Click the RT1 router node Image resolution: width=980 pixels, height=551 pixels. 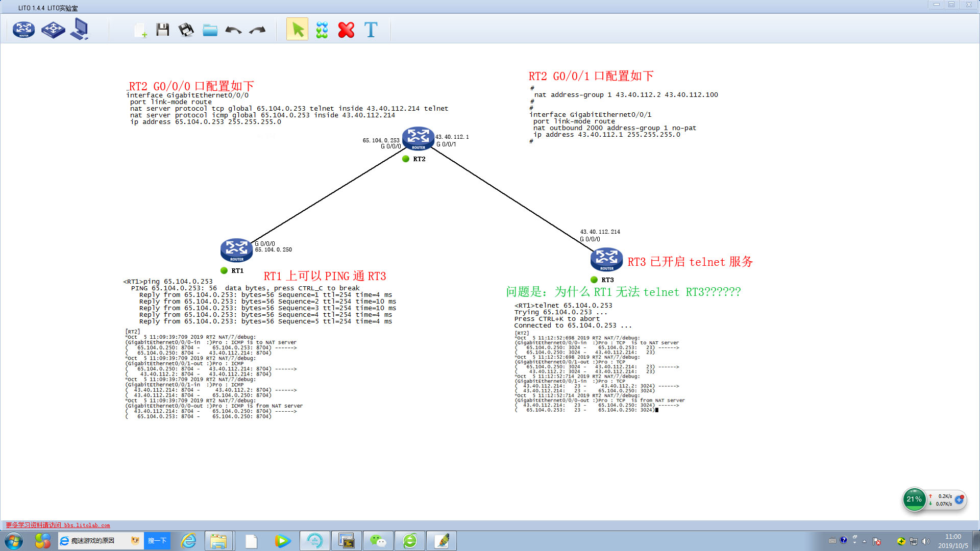click(236, 249)
